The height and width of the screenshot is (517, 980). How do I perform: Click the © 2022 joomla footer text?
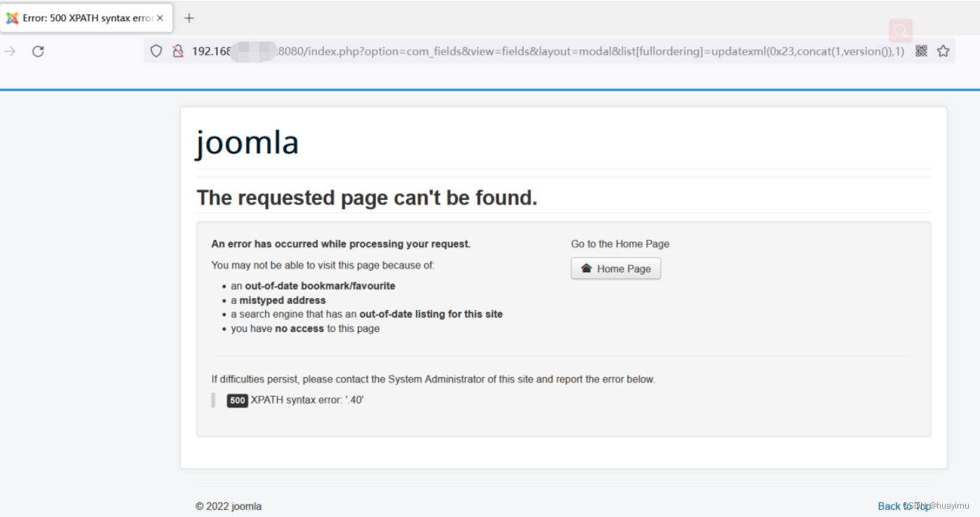tap(228, 506)
